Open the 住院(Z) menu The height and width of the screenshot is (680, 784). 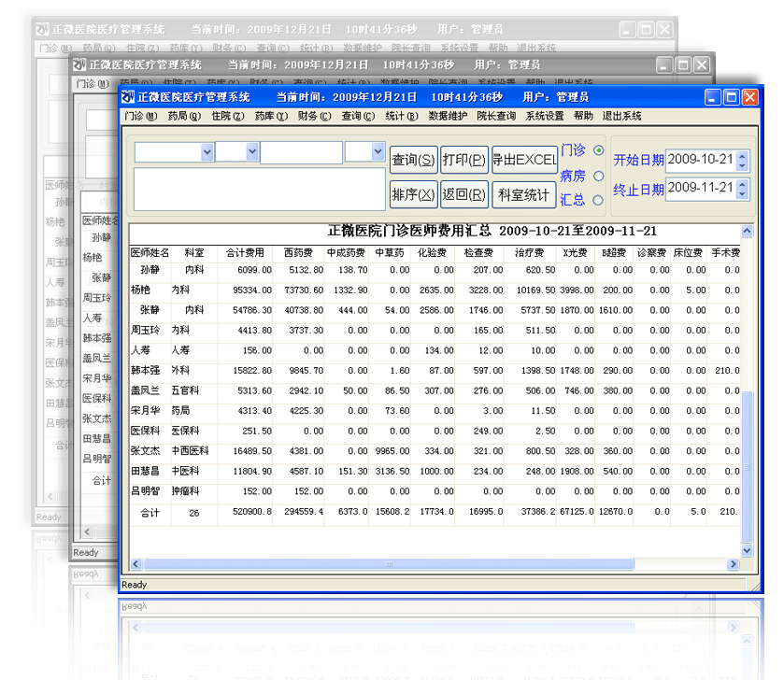click(227, 116)
